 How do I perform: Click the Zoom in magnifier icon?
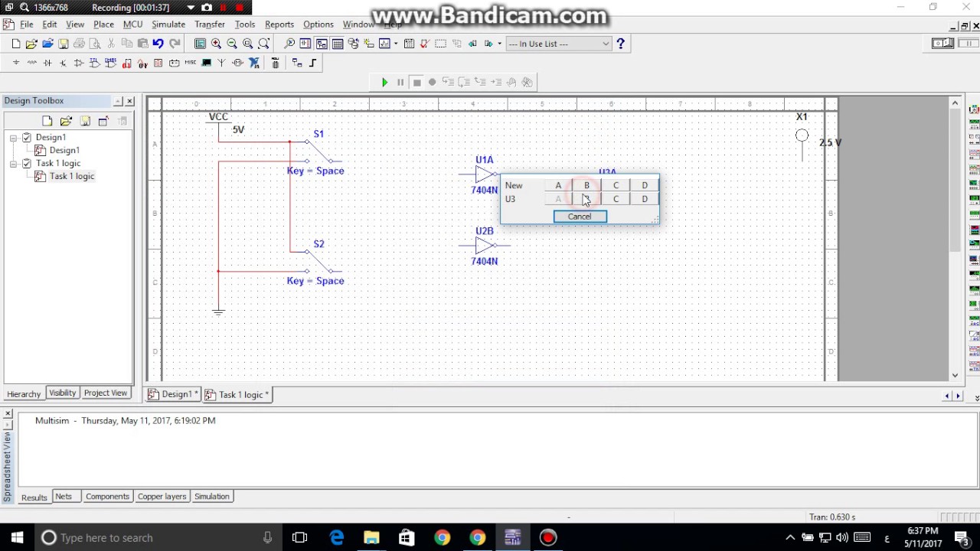pos(216,44)
